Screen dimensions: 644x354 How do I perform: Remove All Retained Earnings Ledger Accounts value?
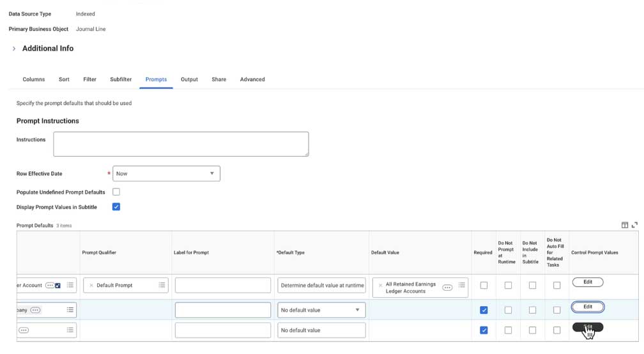coord(379,285)
